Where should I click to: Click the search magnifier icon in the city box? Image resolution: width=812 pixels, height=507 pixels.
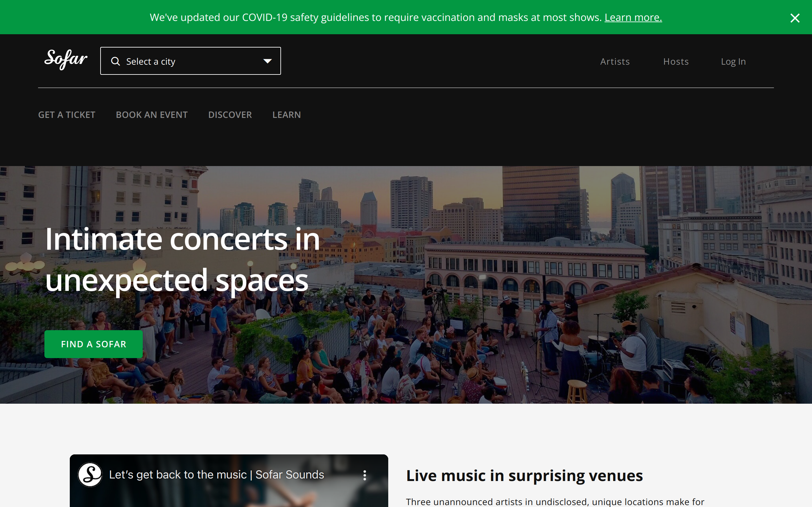(x=115, y=61)
